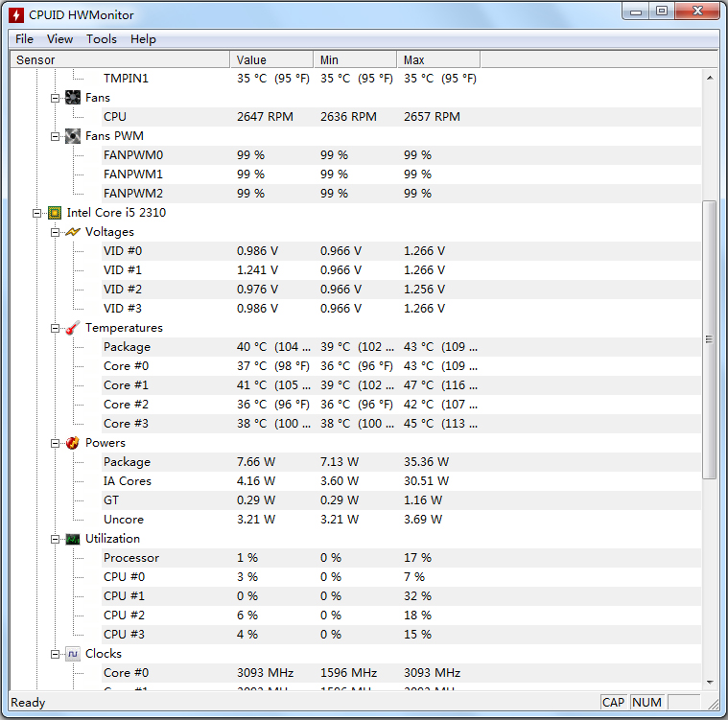Select the Core #0 clock row
This screenshot has height=720, width=728.
coord(401,673)
